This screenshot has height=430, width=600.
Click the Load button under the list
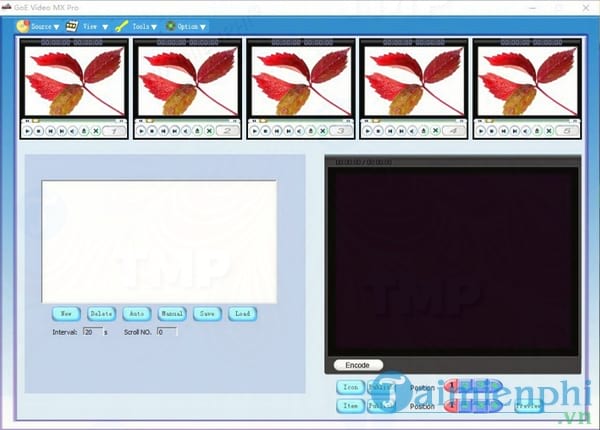[x=243, y=314]
